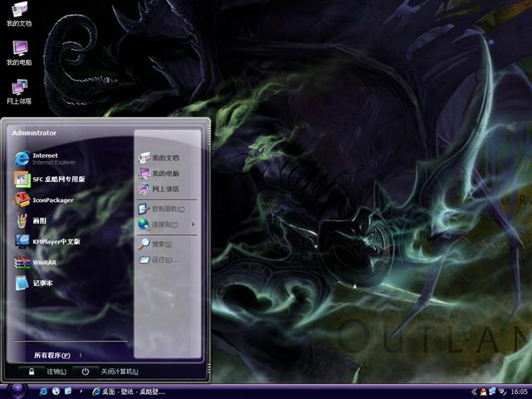
Task: Open 搜索 search
Action: click(155, 244)
